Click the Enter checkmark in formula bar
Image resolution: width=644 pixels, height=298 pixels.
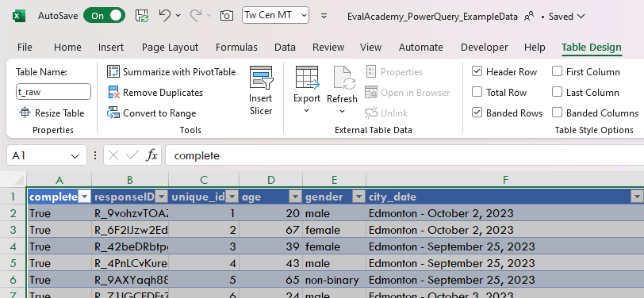[132, 155]
